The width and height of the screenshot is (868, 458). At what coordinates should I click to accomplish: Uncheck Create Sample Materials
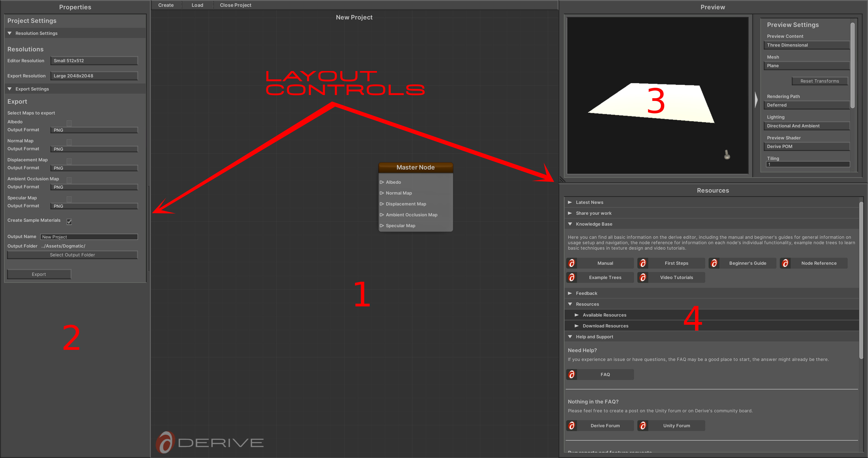click(69, 222)
